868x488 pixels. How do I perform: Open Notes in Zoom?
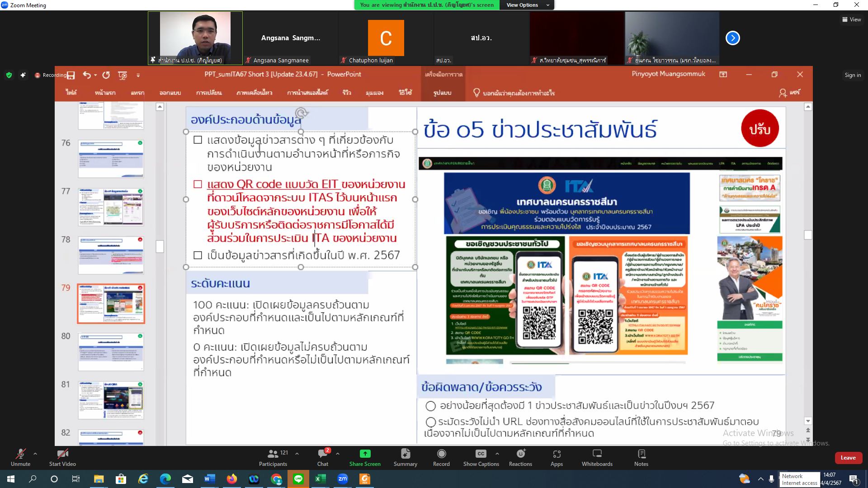(641, 457)
